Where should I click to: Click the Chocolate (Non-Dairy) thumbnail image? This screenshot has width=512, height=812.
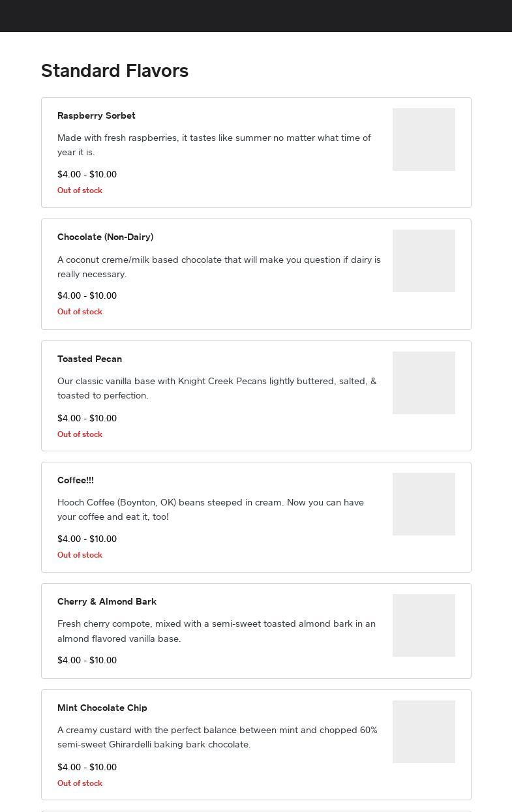423,261
